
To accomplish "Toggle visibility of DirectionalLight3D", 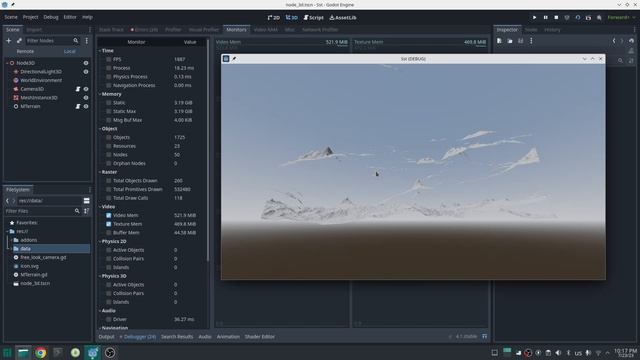I will (86, 72).
